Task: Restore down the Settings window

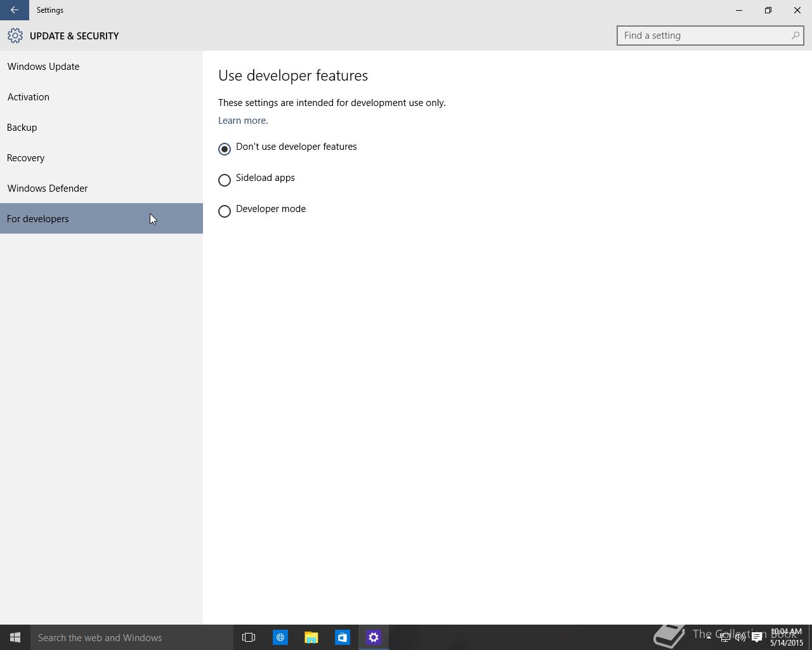Action: (x=768, y=10)
